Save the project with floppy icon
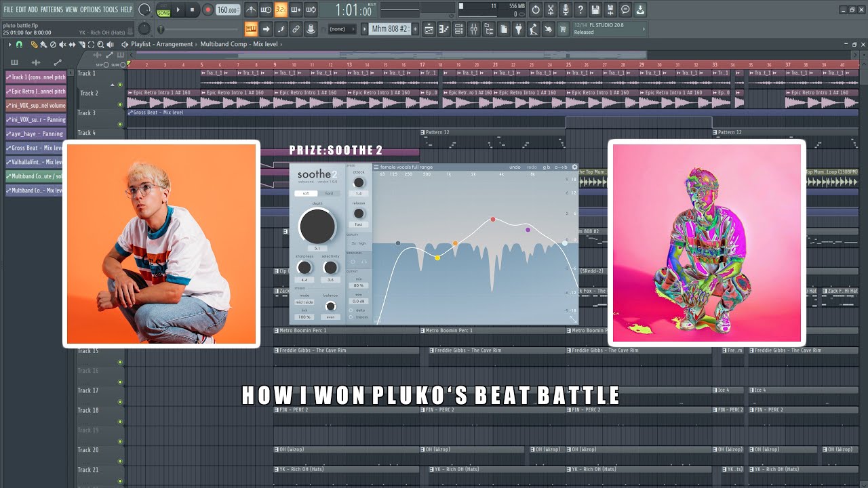The image size is (868, 488). [595, 10]
